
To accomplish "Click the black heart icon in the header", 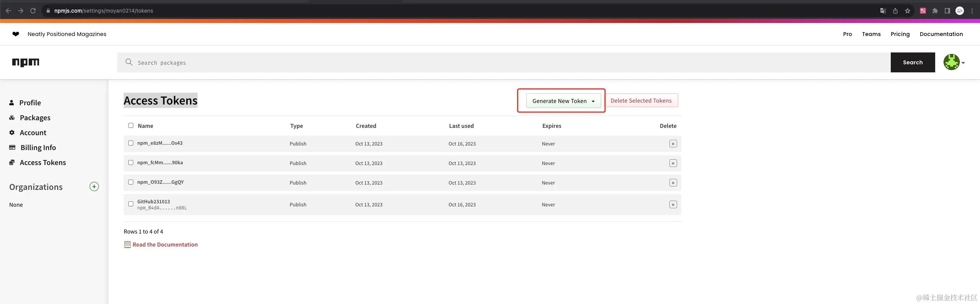I will tap(16, 34).
